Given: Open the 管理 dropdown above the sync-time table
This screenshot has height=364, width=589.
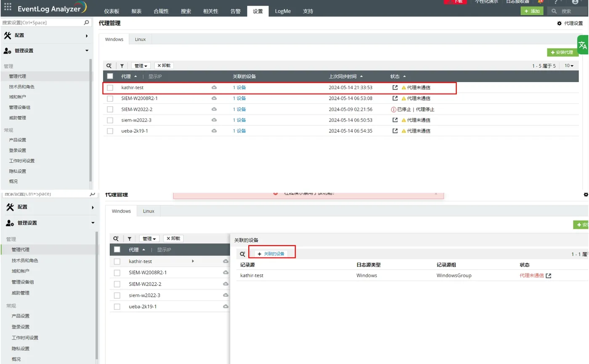Looking at the screenshot, I should (141, 66).
